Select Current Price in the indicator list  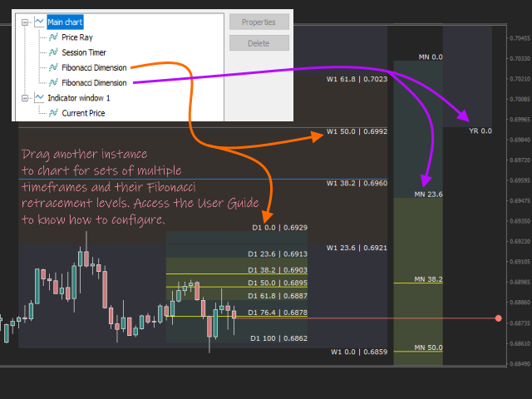click(x=83, y=113)
